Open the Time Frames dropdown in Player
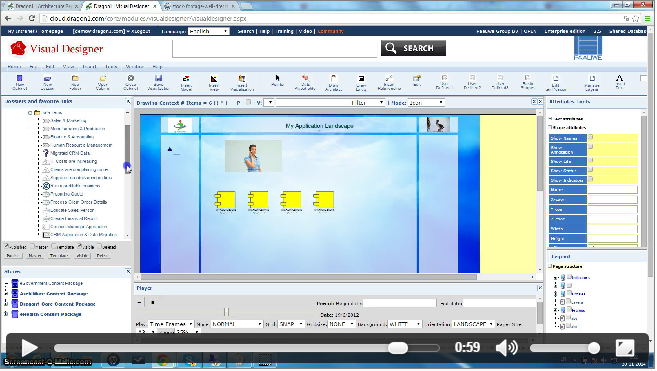 pyautogui.click(x=171, y=324)
